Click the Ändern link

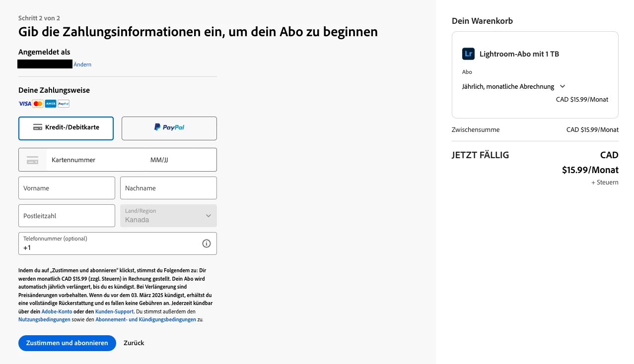(82, 64)
